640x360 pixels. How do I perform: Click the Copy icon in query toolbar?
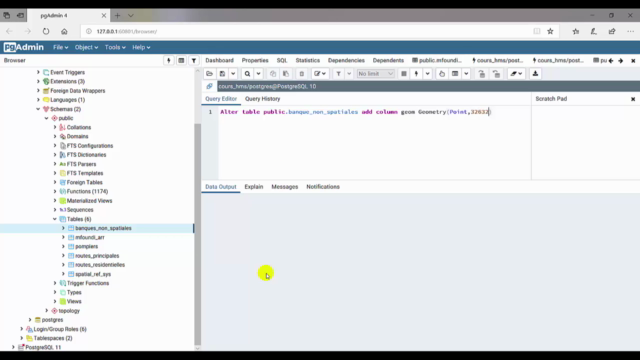pyautogui.click(x=273, y=74)
